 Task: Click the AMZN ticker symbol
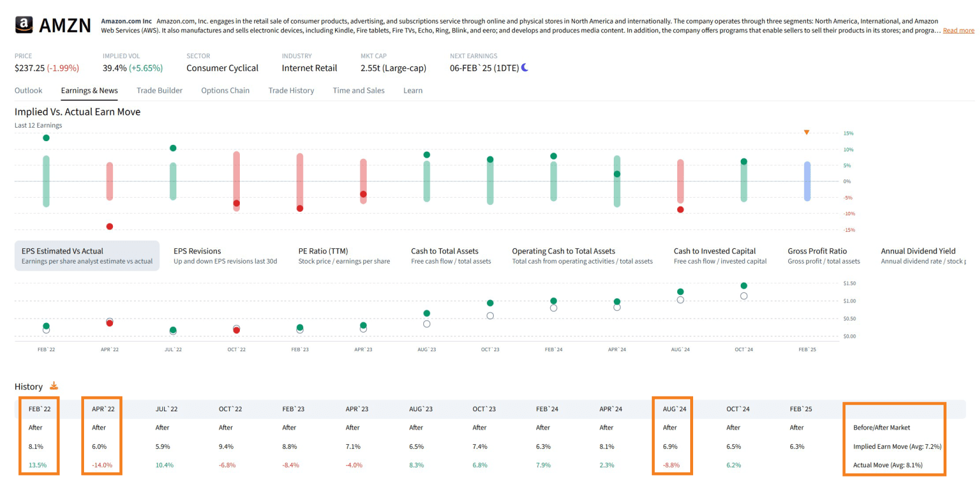65,25
